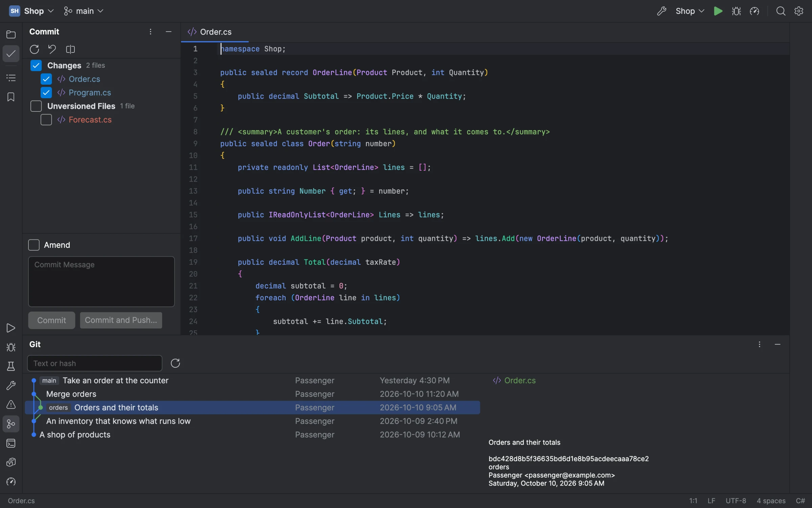Click Order.cs breadcrumb in status bar

(x=21, y=501)
